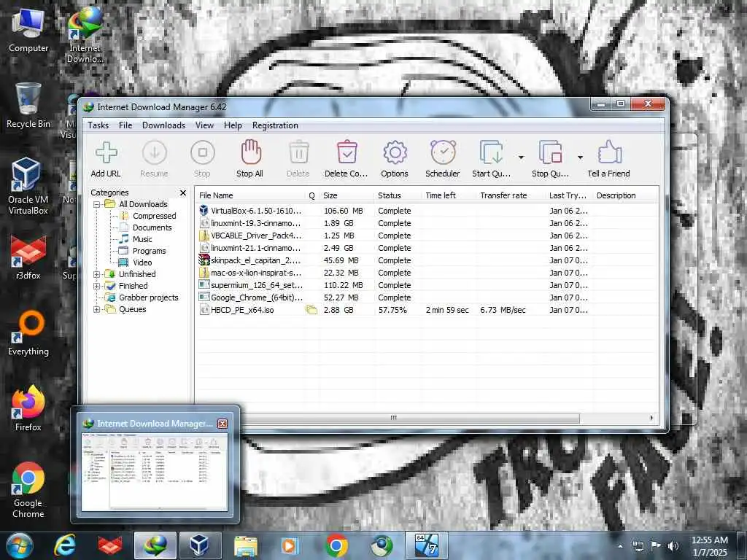The width and height of the screenshot is (747, 560).
Task: Click the queue icon on HBCD_PE_x64.iso row
Action: 311,310
